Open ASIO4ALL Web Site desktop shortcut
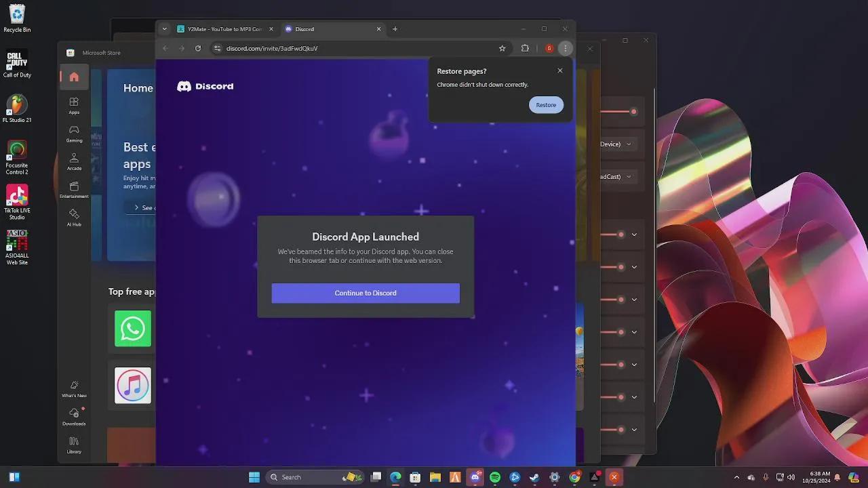The width and height of the screenshot is (868, 488). pos(17,247)
